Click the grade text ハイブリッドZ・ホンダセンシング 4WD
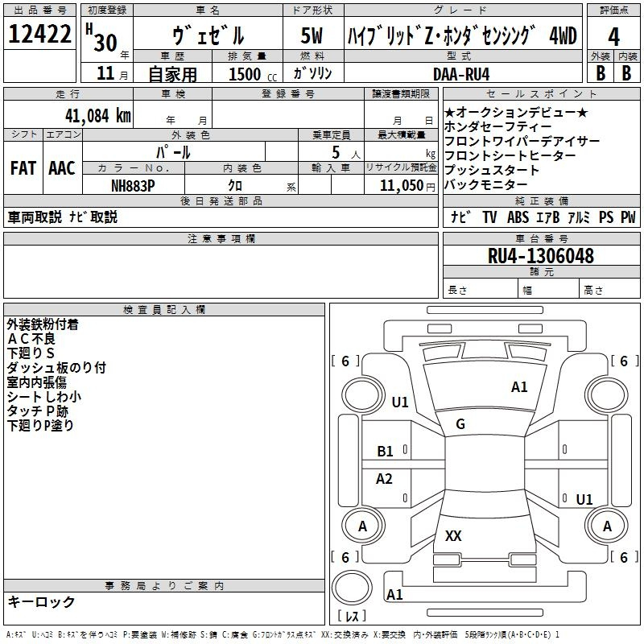 [x=462, y=35]
